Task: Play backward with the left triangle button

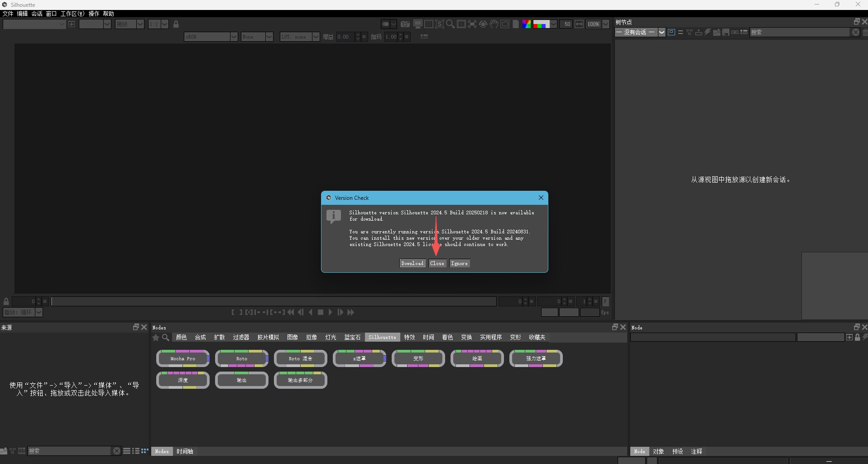Action: click(311, 312)
